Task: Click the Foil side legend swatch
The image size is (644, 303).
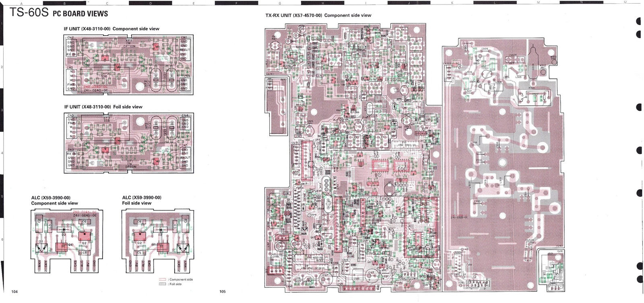Action: 163,284
